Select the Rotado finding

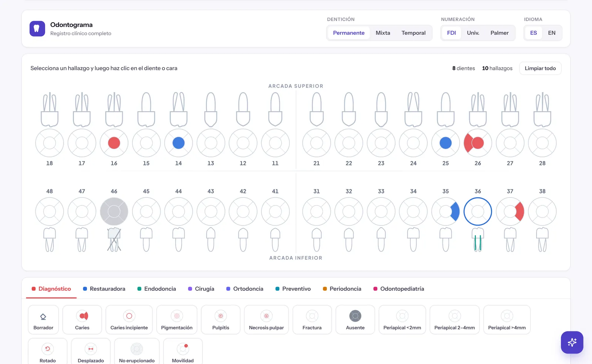tap(48, 351)
